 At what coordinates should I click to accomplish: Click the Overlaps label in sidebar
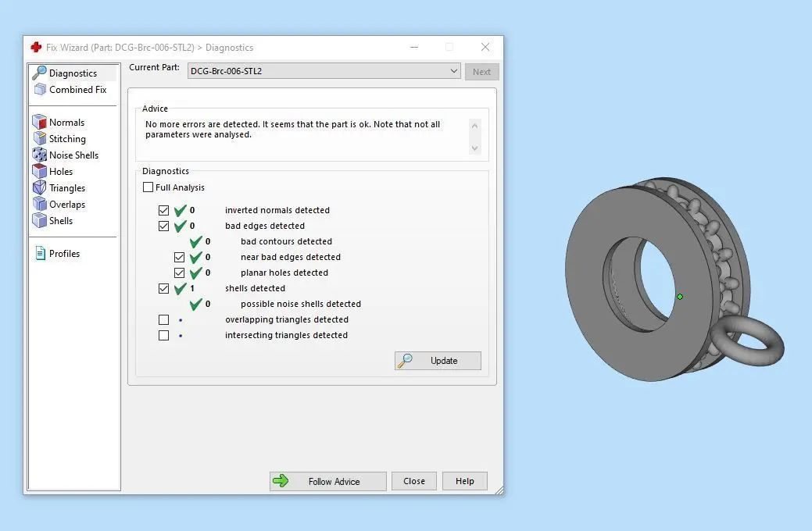(x=66, y=205)
